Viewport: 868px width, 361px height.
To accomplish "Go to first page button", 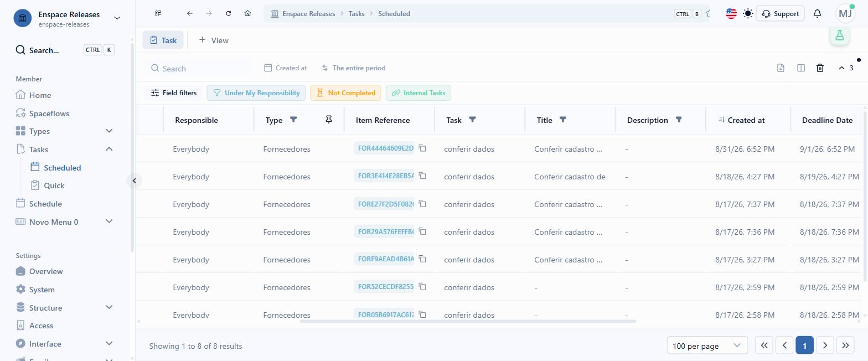I will point(764,345).
